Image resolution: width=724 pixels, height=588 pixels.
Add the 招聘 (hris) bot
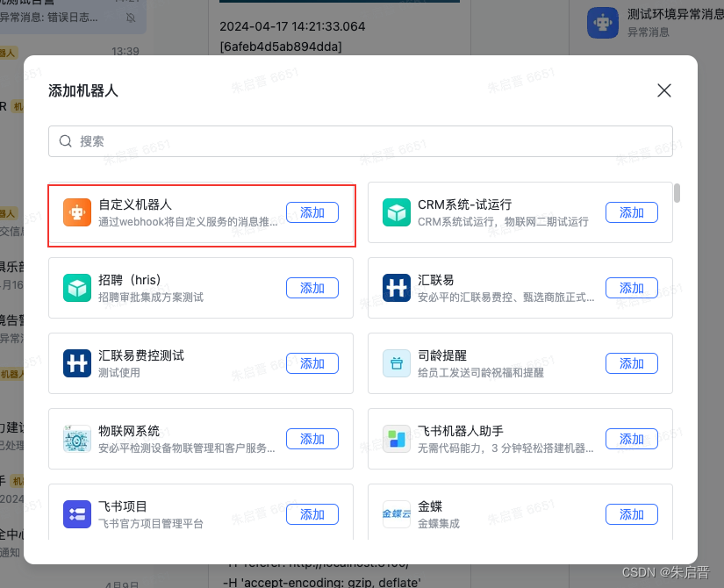click(312, 288)
